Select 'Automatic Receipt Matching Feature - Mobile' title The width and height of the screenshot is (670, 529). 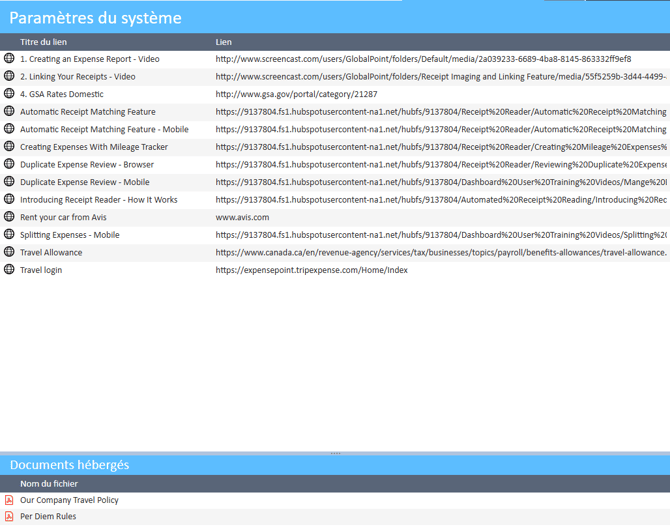pos(104,129)
